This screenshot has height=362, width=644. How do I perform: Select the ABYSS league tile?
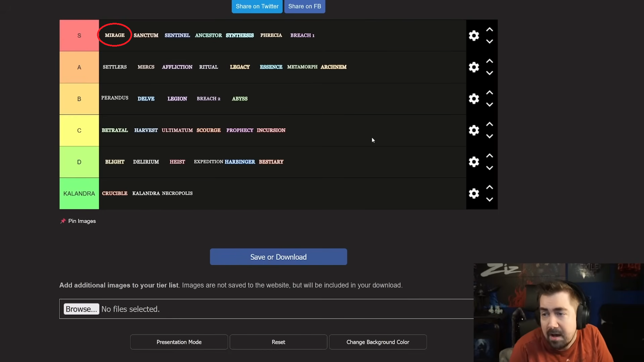coord(240,99)
